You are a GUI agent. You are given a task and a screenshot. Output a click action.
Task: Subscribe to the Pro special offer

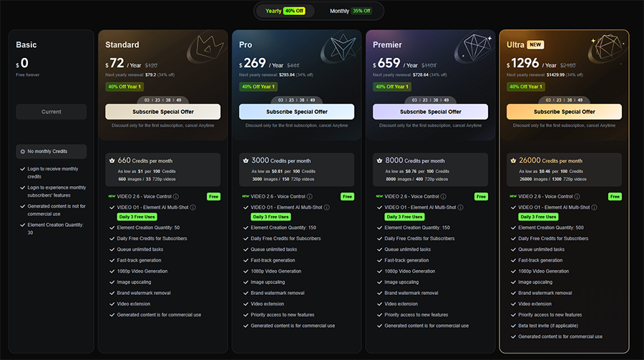tap(296, 112)
